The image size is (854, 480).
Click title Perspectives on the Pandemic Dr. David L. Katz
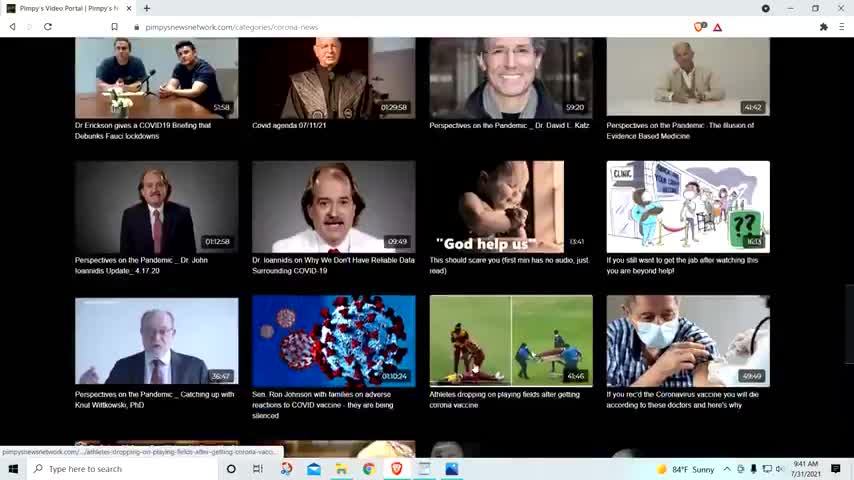click(509, 125)
